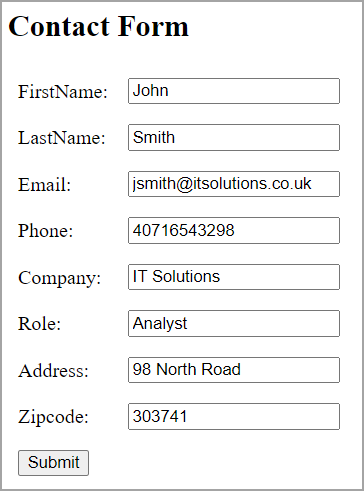Click the FirstName input field containing John
This screenshot has width=364, height=491.
[x=234, y=91]
